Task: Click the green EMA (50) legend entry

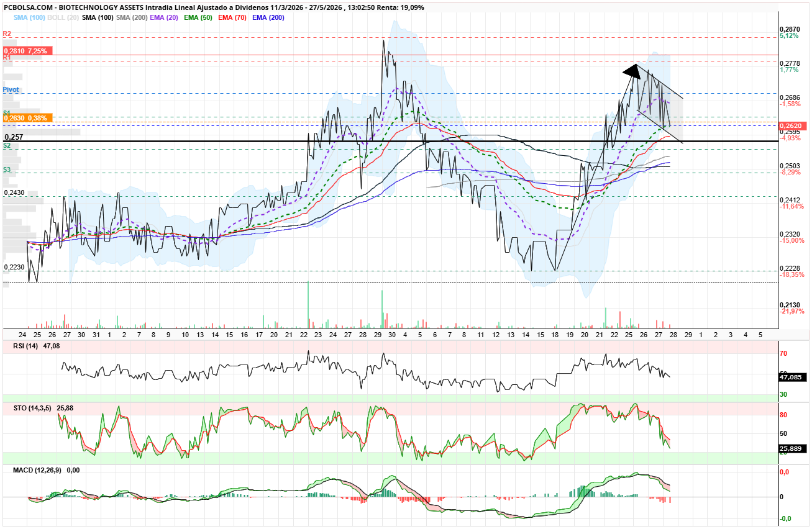Action: click(x=199, y=17)
